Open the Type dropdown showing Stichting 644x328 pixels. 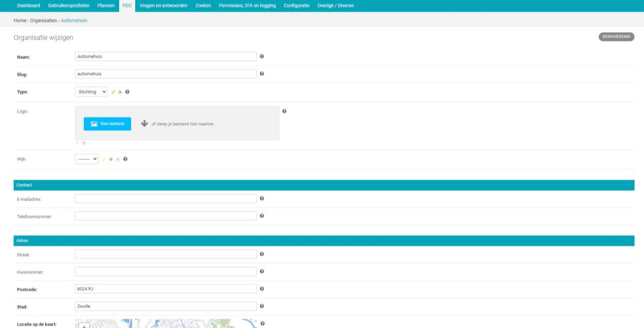[x=91, y=92]
